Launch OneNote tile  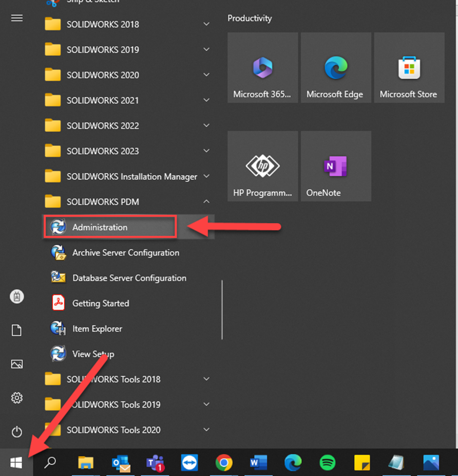(x=336, y=166)
